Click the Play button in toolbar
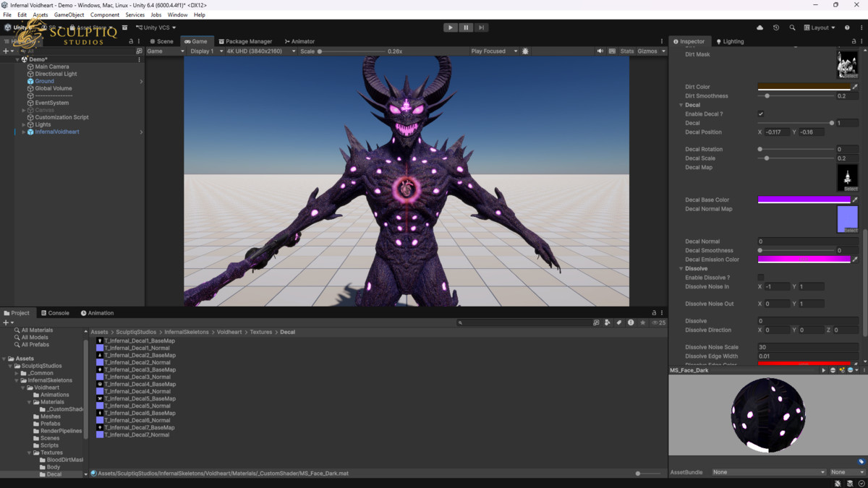The width and height of the screenshot is (868, 488). (451, 27)
